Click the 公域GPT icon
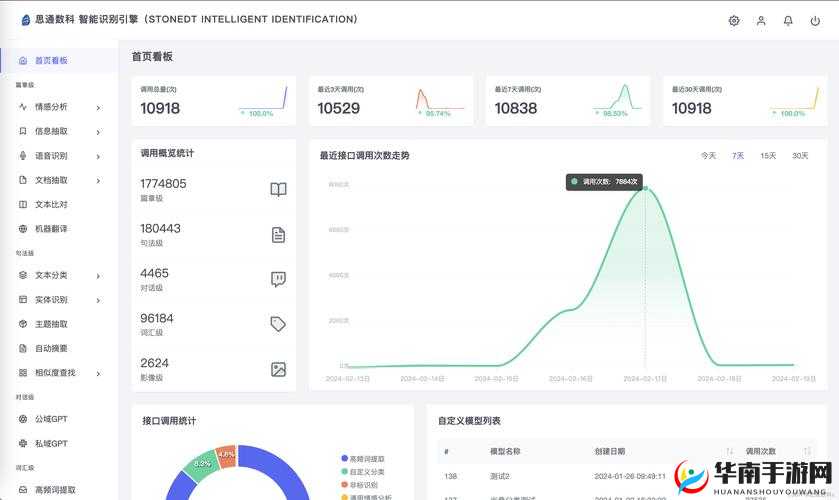Screen dimensions: 839x500 pos(22,419)
